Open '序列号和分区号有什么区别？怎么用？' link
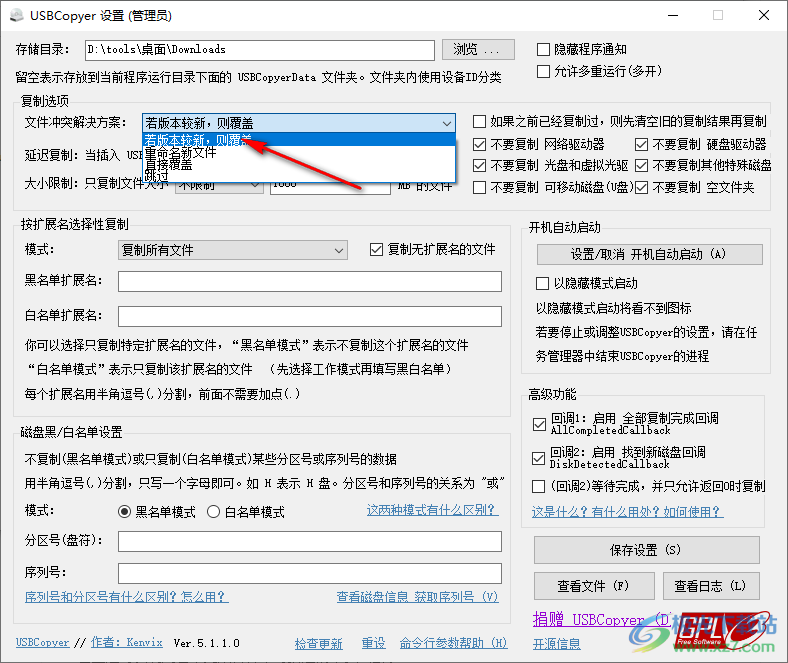The image size is (788, 663). (127, 597)
